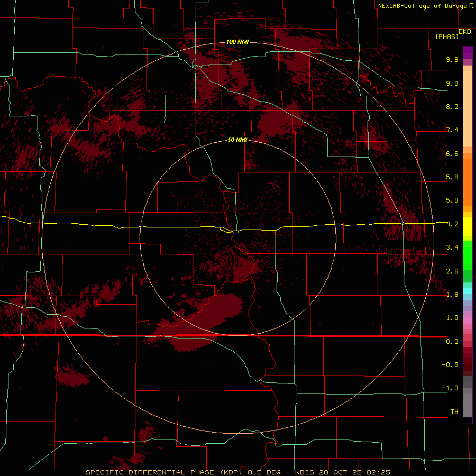Click the product title caption at bottom
This screenshot has height=476, width=476.
[237, 472]
